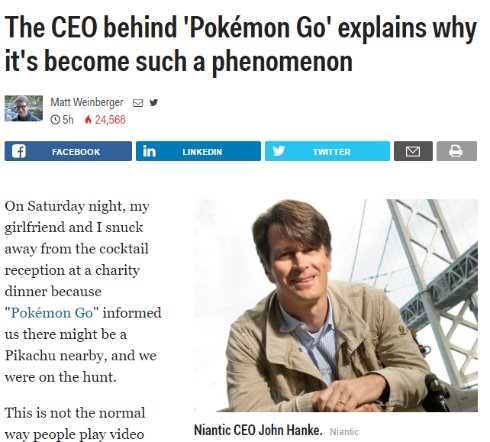Open the author's Twitter bird icon
This screenshot has height=442, width=490.
tap(153, 103)
